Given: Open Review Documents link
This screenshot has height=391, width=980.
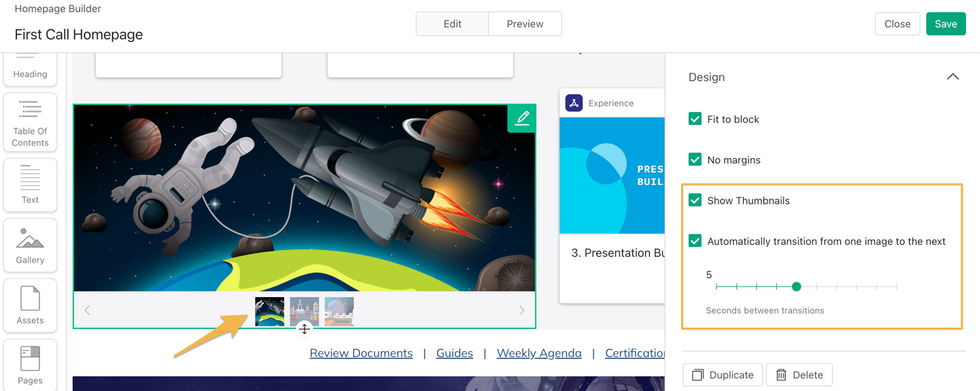Looking at the screenshot, I should [361, 353].
